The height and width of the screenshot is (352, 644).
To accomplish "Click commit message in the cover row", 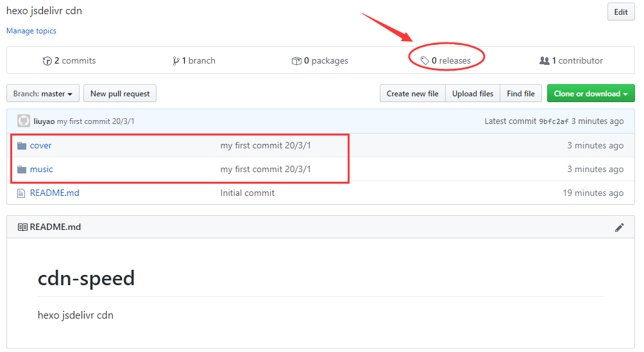I will coord(266,146).
